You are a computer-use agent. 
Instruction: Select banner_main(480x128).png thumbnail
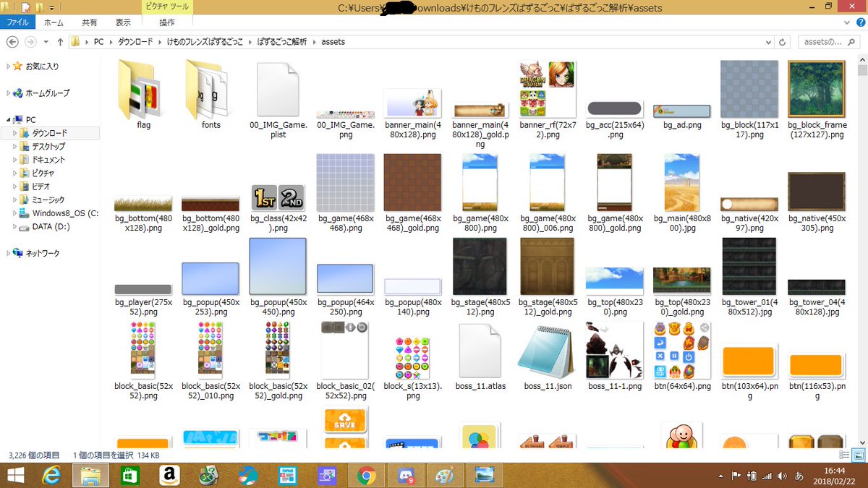pos(412,103)
